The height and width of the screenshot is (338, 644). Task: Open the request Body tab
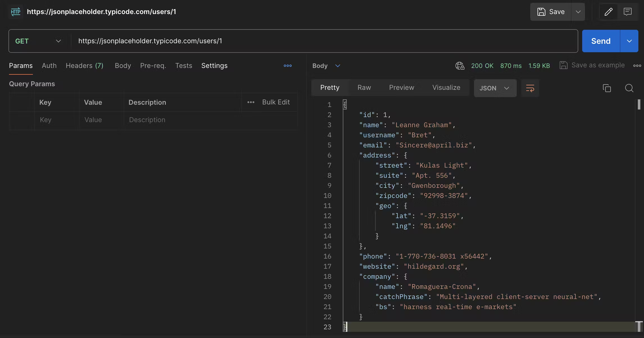(123, 66)
